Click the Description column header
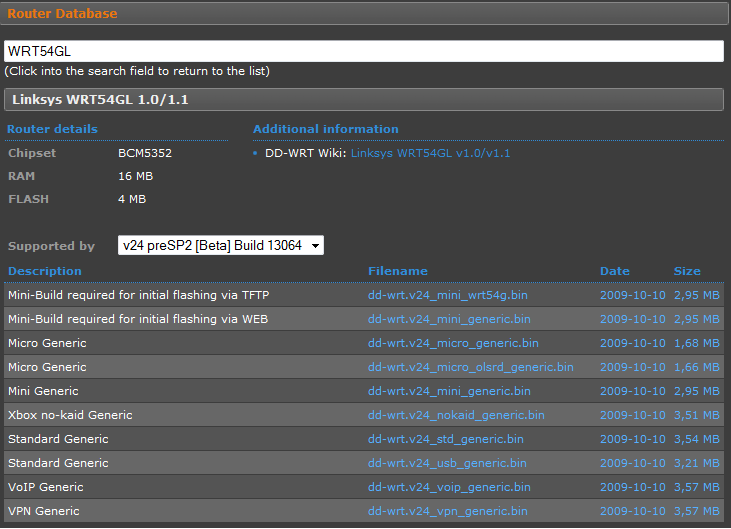The width and height of the screenshot is (731, 529). 45,271
